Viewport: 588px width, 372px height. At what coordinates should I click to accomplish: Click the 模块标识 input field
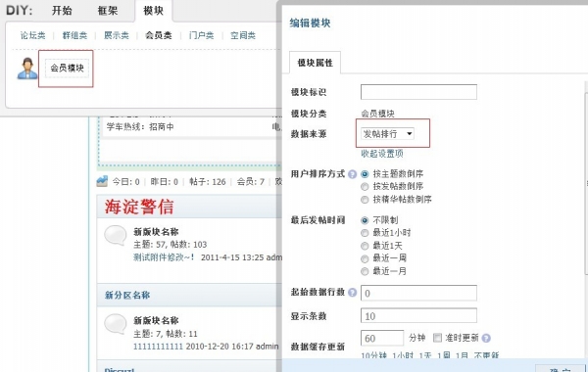click(418, 92)
